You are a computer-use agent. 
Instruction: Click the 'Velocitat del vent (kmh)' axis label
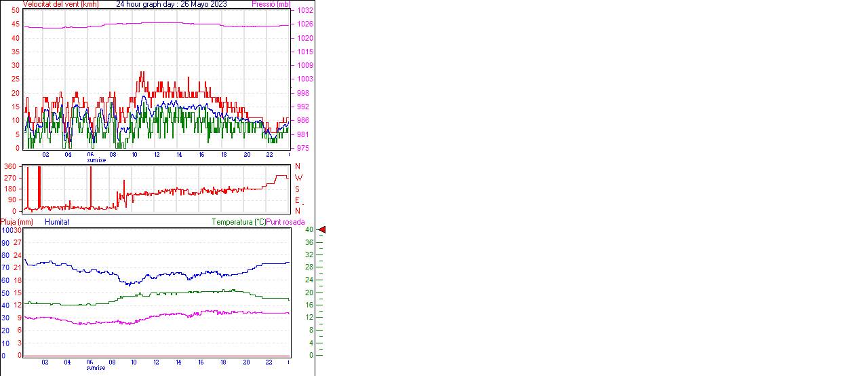pos(61,4)
